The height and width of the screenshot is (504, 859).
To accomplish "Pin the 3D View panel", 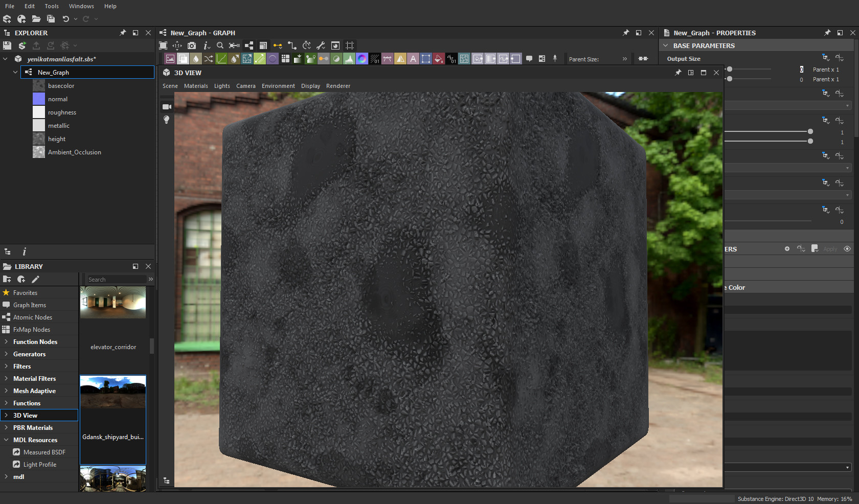I will tap(678, 72).
